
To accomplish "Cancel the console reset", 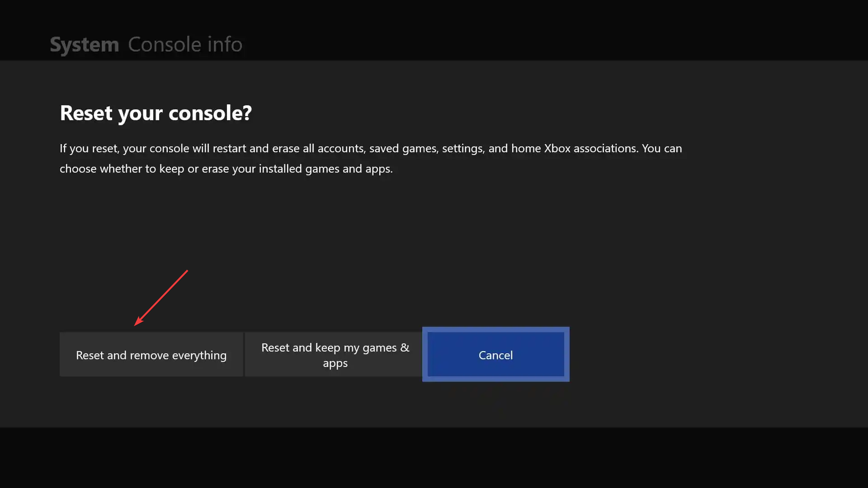I will 495,355.
